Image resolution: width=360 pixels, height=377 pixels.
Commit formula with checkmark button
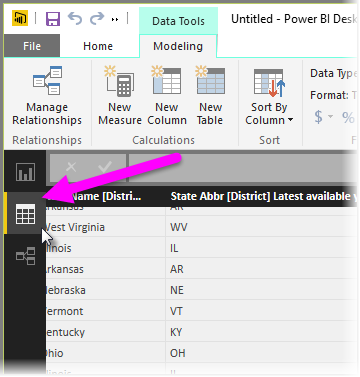[x=105, y=167]
